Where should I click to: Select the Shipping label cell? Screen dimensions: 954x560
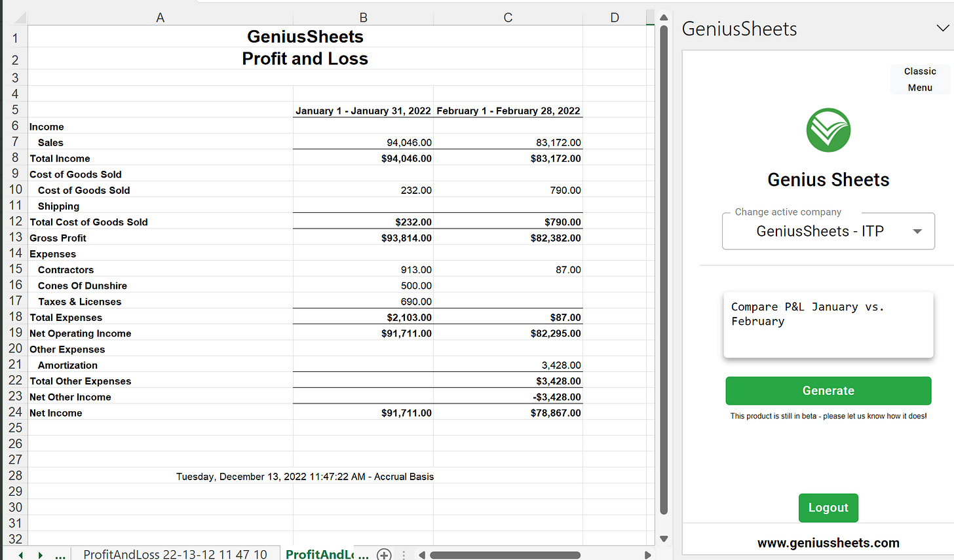tap(160, 206)
